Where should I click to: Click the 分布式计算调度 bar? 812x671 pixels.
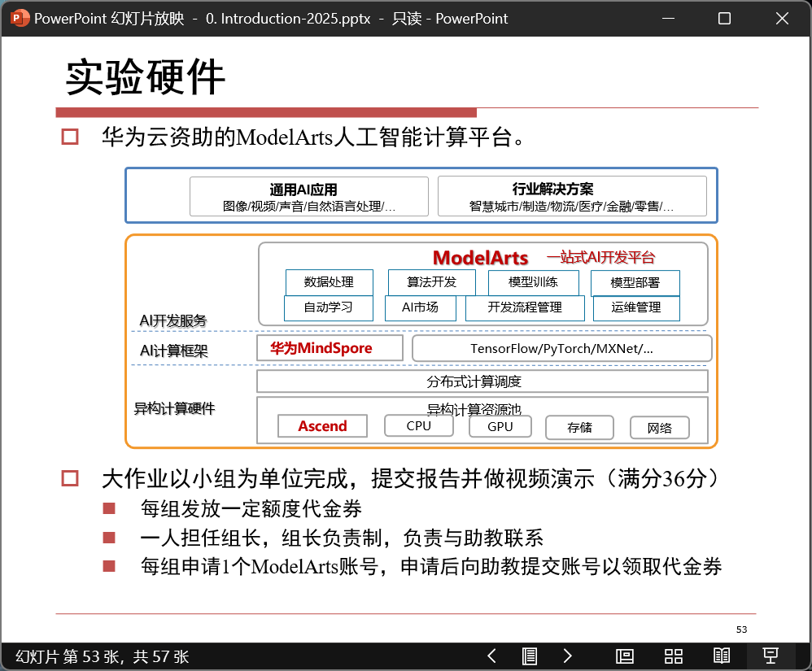482,381
